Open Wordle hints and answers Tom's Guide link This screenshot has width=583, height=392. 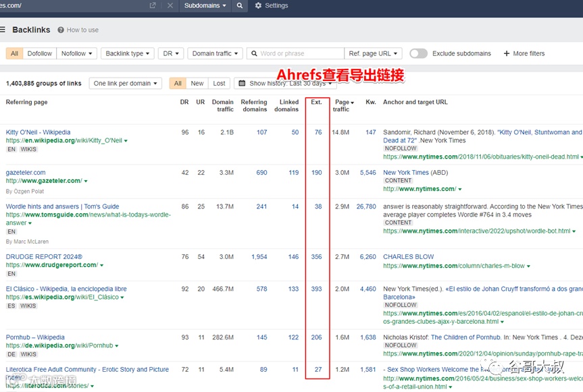[x=62, y=206]
